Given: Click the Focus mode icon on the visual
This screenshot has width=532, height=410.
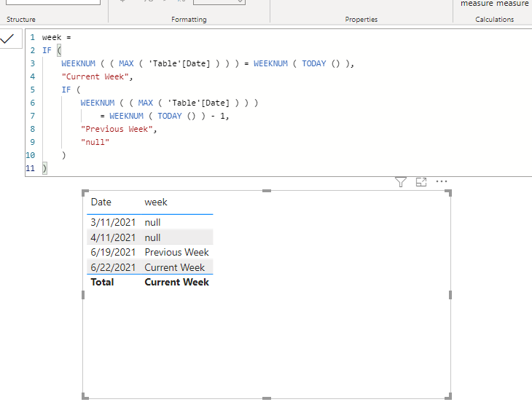Looking at the screenshot, I should (421, 182).
